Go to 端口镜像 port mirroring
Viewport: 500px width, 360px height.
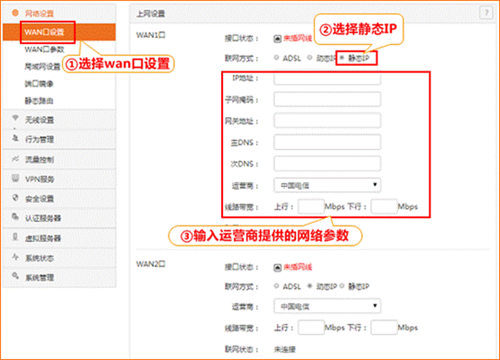39,83
